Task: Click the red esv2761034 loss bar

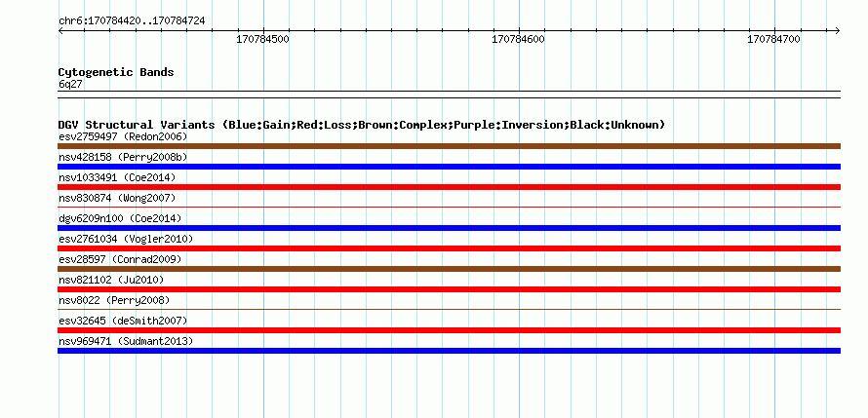Action: point(449,248)
